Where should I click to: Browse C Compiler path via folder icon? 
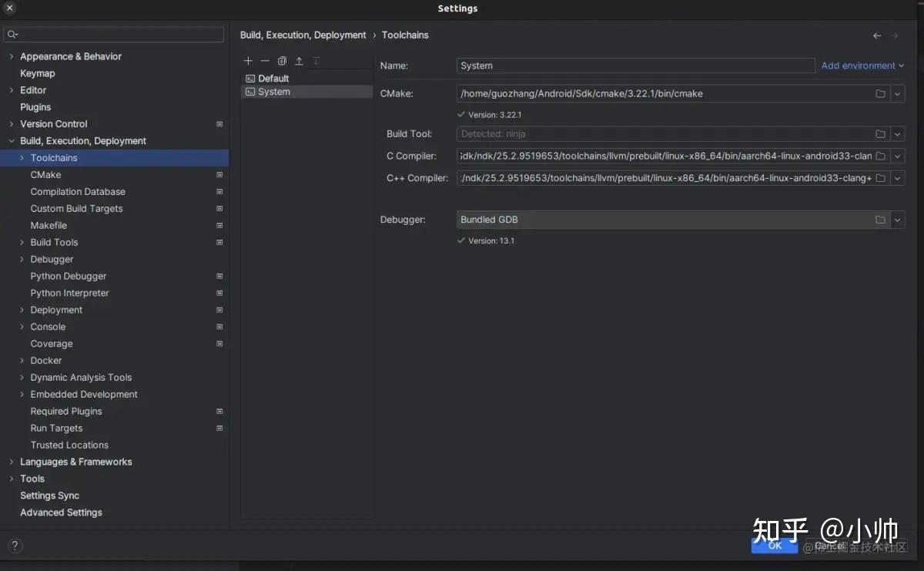point(880,156)
